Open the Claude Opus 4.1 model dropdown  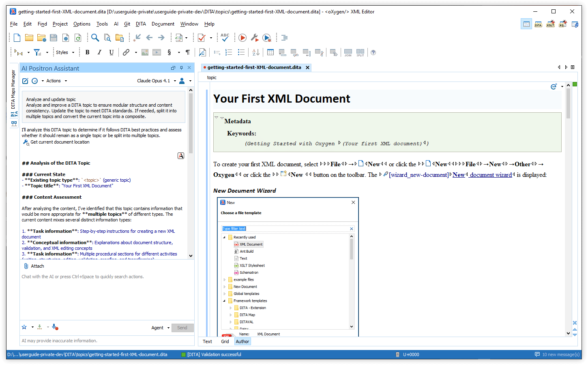(x=157, y=81)
